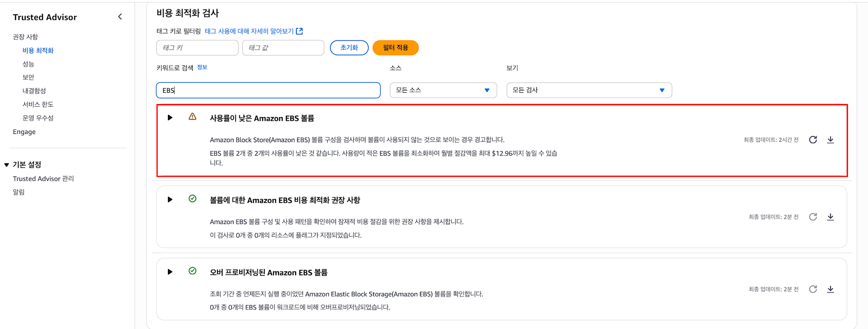
Task: Collapse the Trusted Advisor sidebar arrow
Action: click(120, 17)
